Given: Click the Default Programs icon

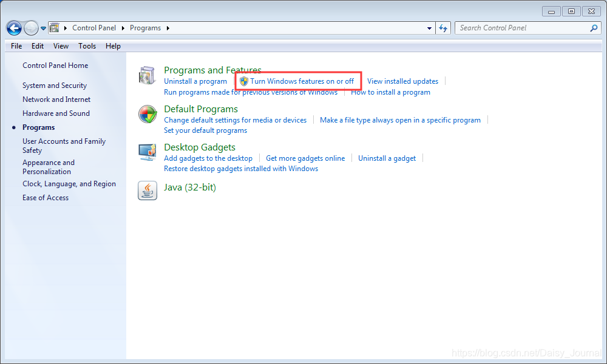Looking at the screenshot, I should point(148,114).
